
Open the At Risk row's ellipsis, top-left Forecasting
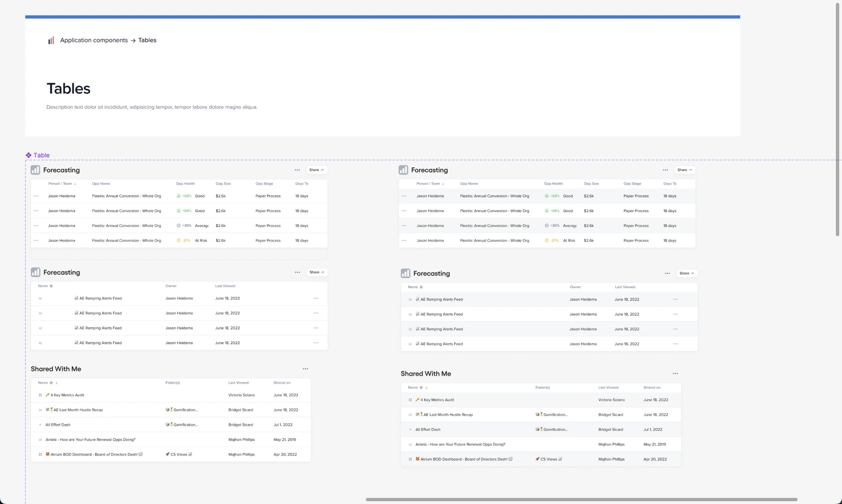[x=36, y=241]
